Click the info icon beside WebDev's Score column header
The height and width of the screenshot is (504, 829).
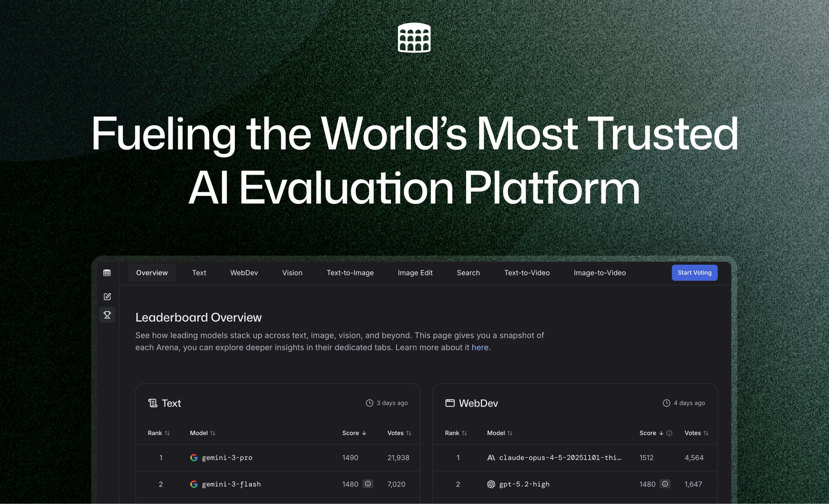coord(669,433)
